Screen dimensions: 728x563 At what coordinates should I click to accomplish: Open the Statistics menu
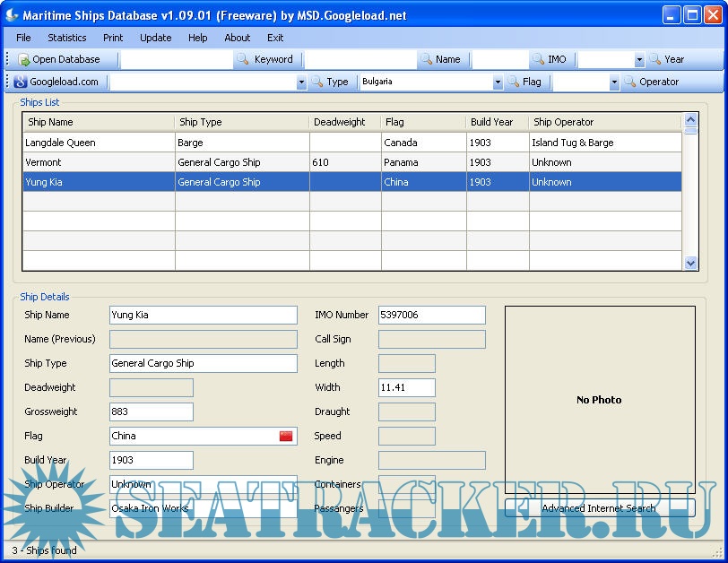(x=67, y=38)
